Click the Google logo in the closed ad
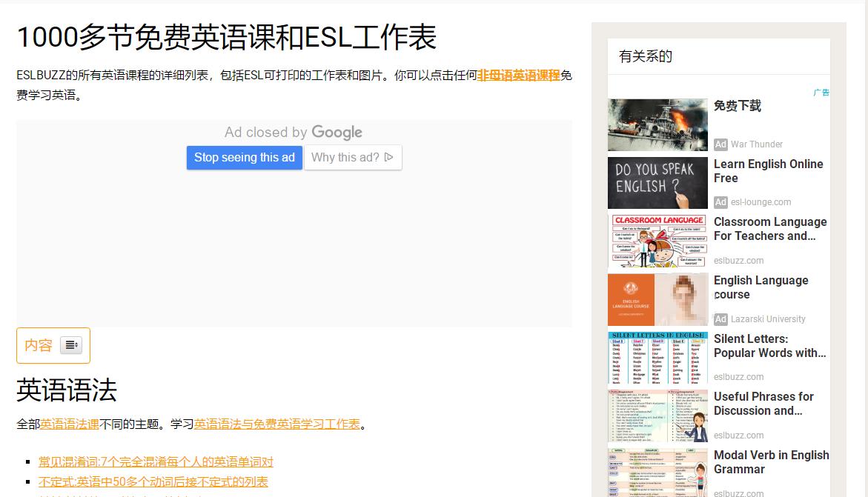 click(337, 132)
